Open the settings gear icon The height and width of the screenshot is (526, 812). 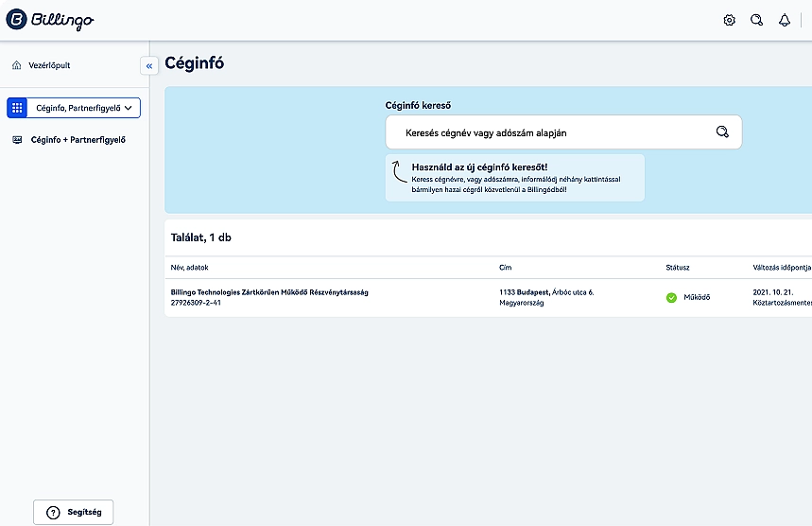click(x=729, y=20)
